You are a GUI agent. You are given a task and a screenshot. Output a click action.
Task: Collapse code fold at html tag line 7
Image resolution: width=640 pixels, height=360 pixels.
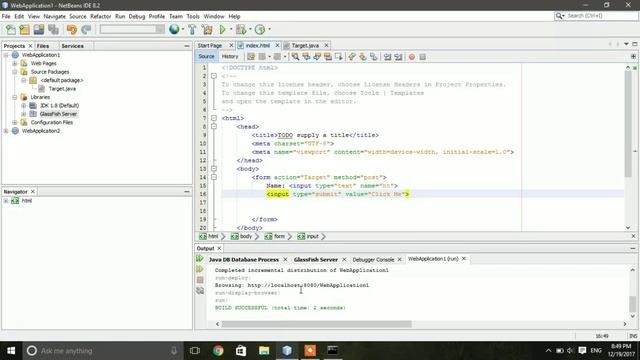[213, 118]
